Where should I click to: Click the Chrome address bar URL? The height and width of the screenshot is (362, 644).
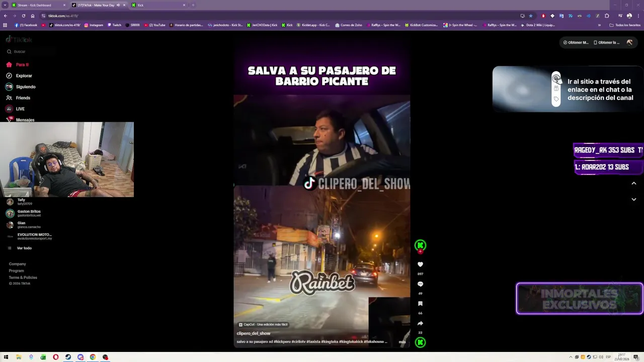[x=63, y=16]
